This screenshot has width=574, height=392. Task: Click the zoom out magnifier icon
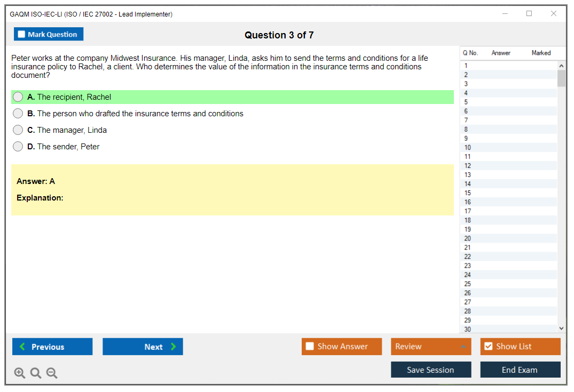(52, 373)
